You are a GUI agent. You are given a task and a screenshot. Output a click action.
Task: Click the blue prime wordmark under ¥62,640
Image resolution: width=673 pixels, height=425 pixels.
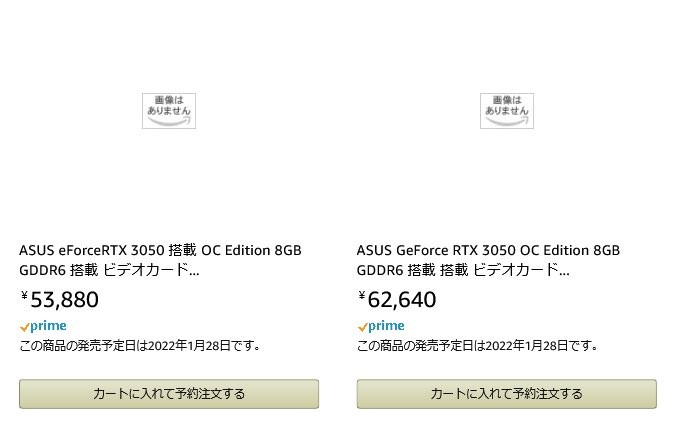tap(387, 326)
